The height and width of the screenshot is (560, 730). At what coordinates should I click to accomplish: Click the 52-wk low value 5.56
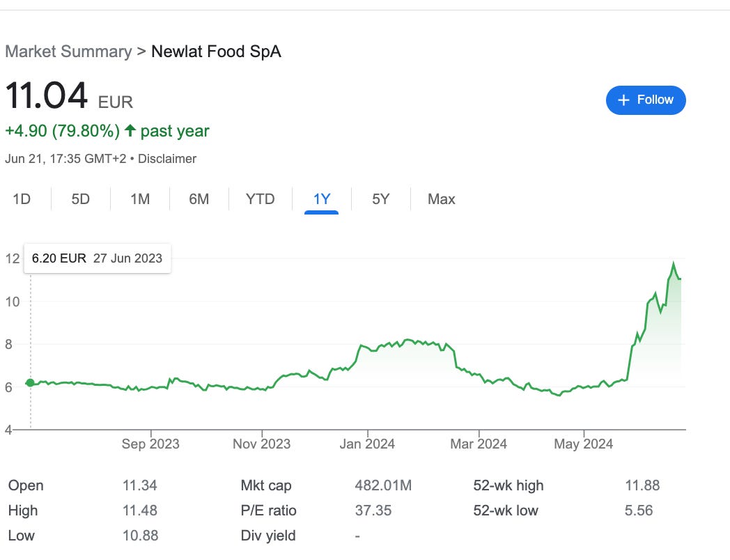(x=639, y=511)
